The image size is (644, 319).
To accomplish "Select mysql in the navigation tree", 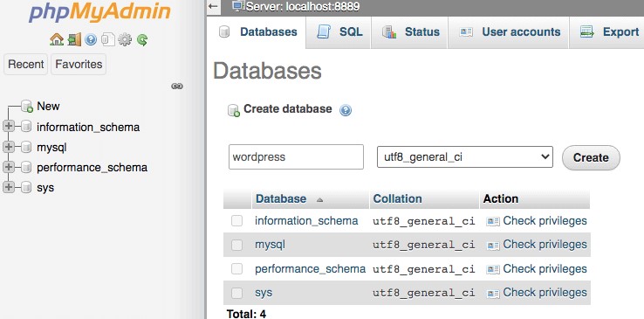I will [51, 147].
